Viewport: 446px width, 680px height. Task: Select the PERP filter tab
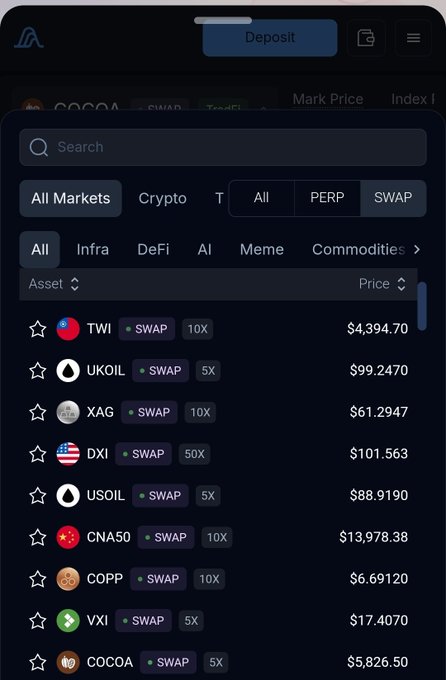(327, 198)
